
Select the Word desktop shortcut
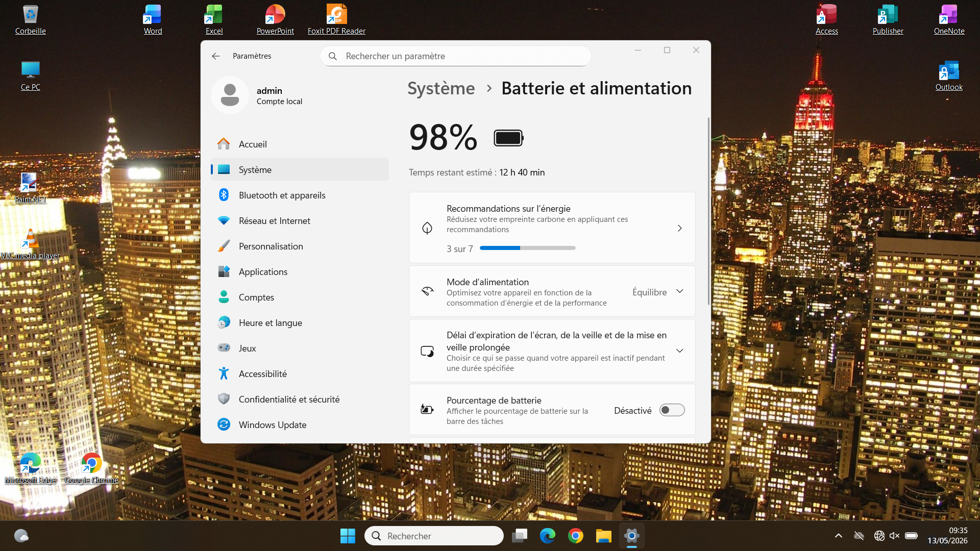[153, 19]
